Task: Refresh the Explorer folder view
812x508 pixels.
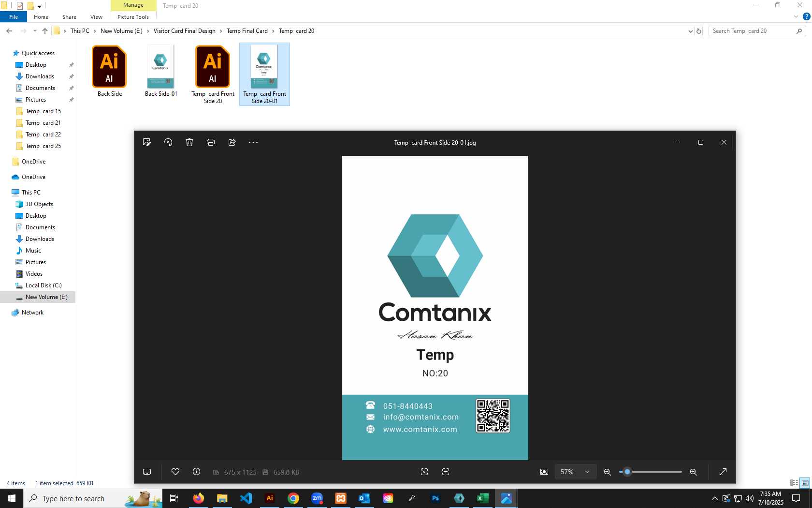Action: (x=698, y=31)
